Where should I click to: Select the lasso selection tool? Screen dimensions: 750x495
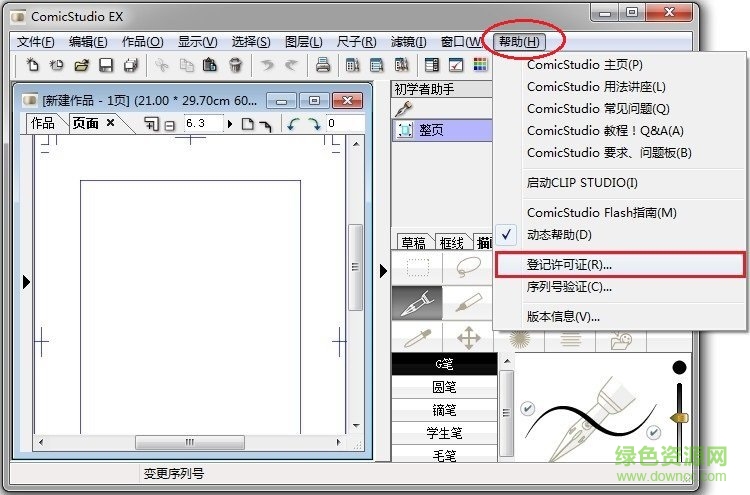coord(467,268)
